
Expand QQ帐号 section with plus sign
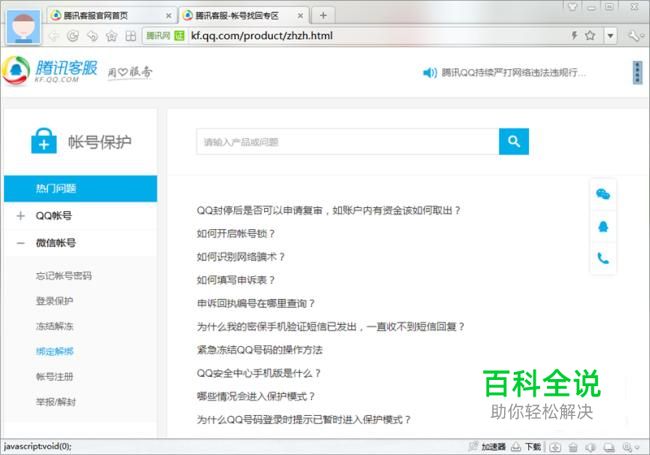click(21, 216)
